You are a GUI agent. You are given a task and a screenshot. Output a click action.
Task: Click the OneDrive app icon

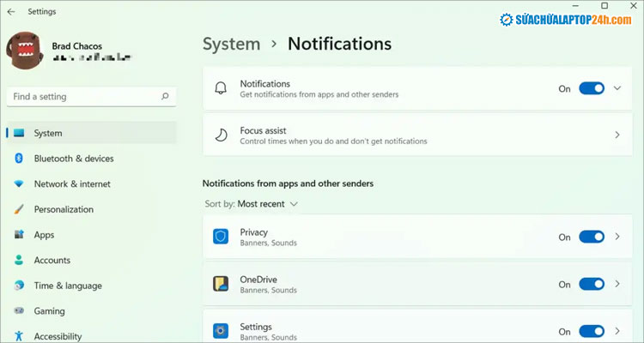click(221, 284)
